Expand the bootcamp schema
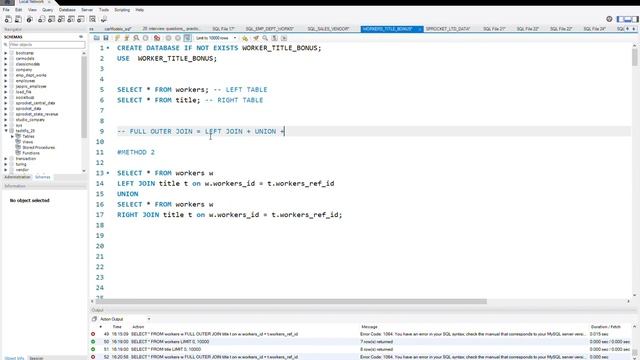 click(6, 53)
